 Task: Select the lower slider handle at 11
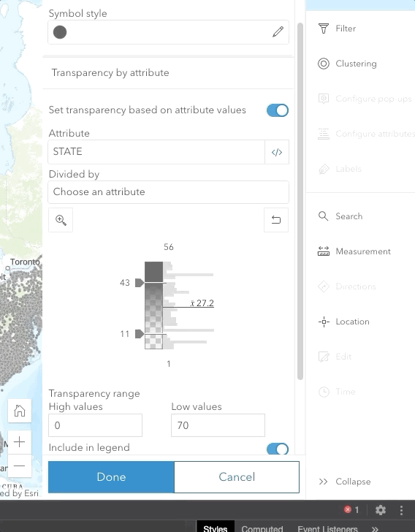139,334
